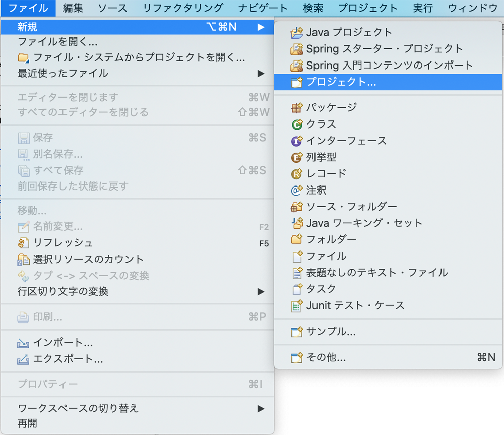504x435 pixels.
Task: Select 列挙型 from the submenu
Action: click(388, 157)
